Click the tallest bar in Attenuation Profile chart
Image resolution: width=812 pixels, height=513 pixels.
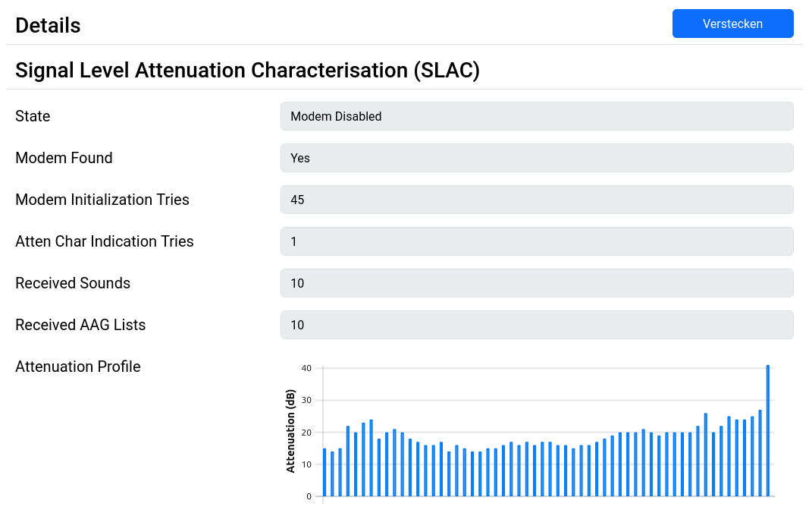pos(768,430)
